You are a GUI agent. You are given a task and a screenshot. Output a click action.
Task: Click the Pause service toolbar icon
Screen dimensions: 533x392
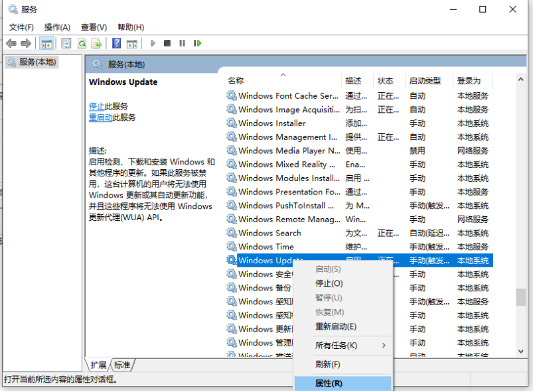pyautogui.click(x=182, y=43)
